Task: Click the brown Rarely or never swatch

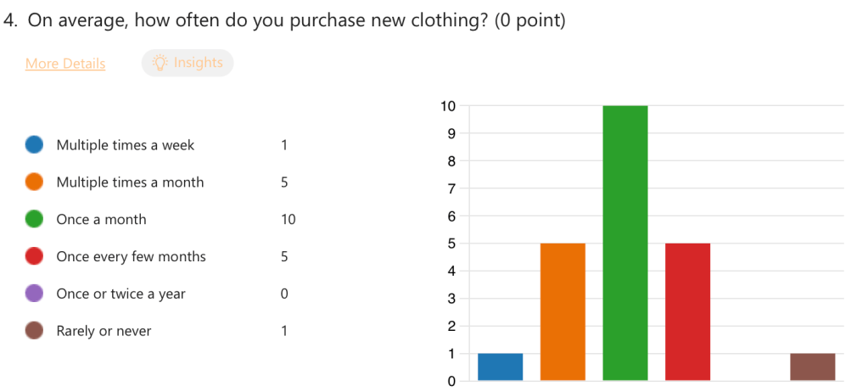Action: [x=35, y=331]
